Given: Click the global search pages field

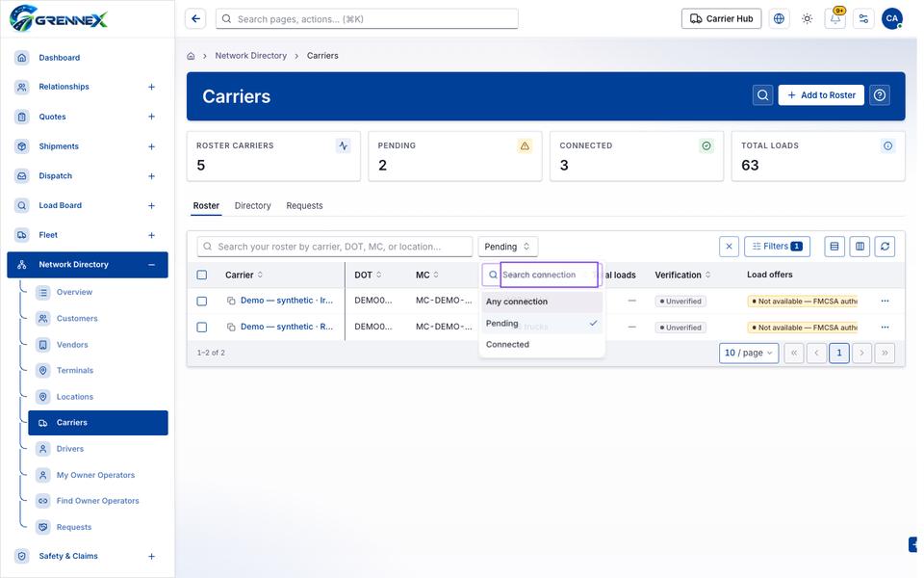Looking at the screenshot, I should [x=367, y=19].
